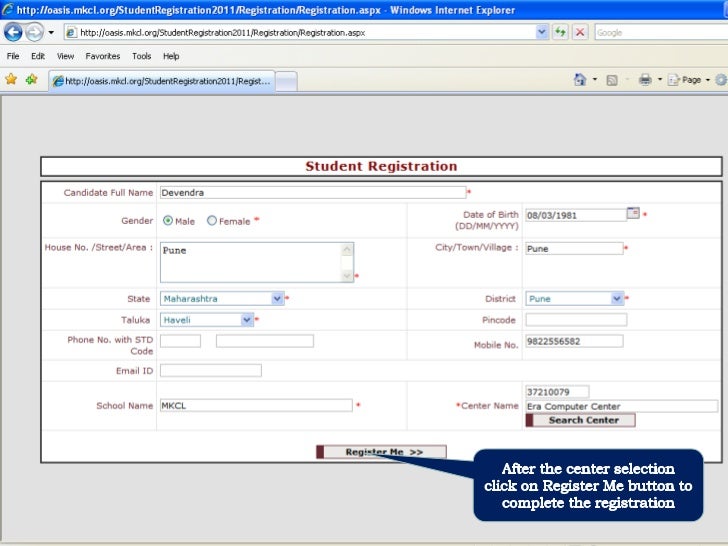Open the Edit menu
The image size is (728, 546).
point(38,56)
